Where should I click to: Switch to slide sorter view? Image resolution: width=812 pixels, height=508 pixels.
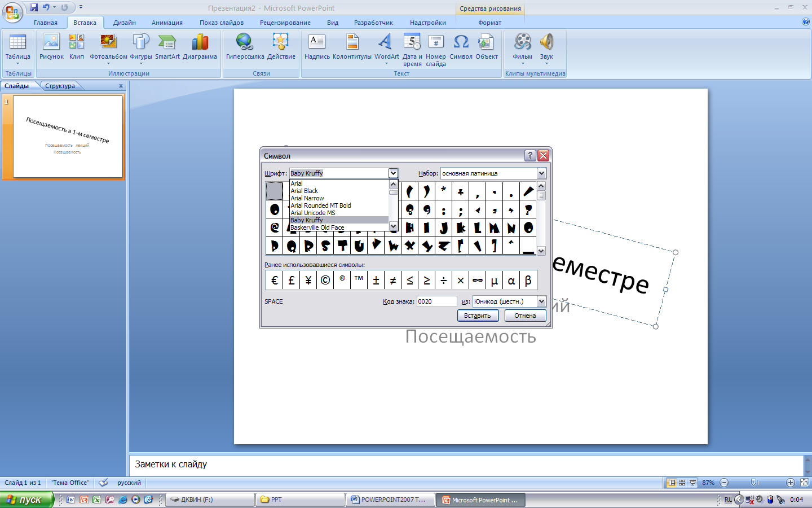click(682, 483)
